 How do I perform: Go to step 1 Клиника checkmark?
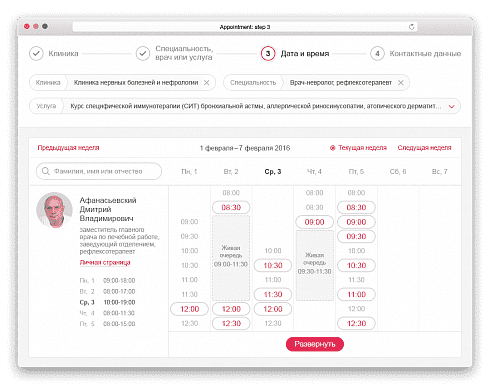tap(36, 54)
